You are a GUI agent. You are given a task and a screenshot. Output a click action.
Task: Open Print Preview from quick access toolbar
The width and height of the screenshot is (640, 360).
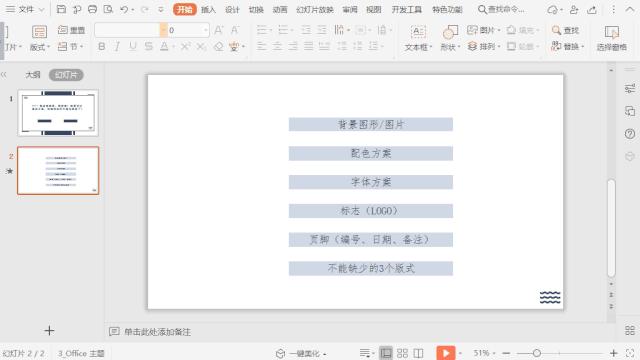108,9
